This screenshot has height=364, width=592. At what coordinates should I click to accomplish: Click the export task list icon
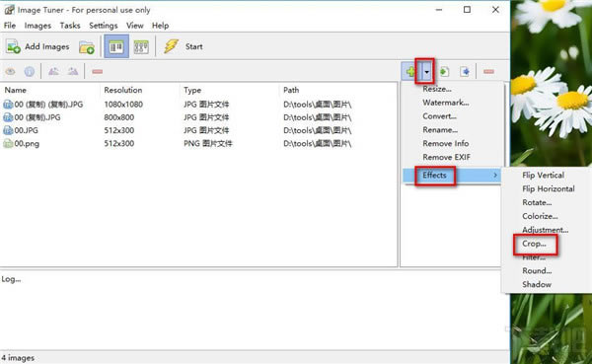[465, 71]
